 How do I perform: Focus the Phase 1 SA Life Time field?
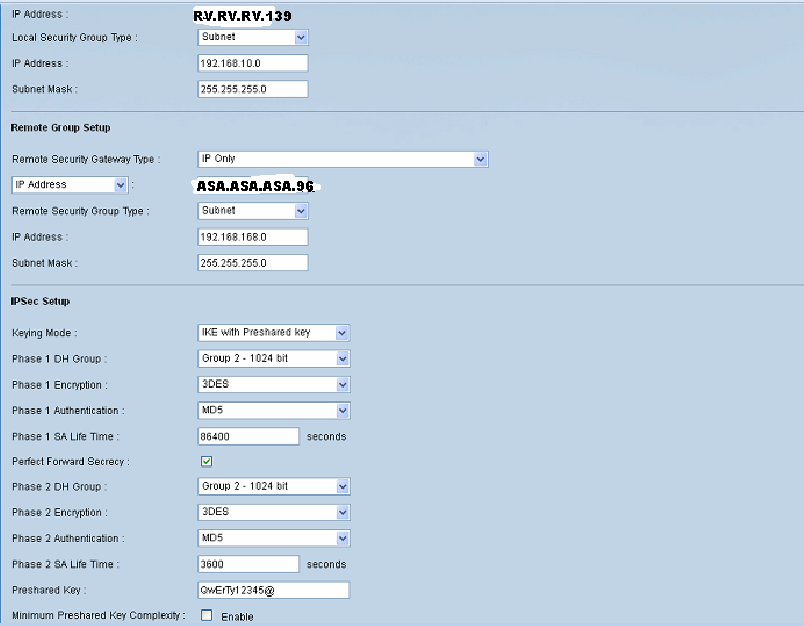click(x=248, y=436)
